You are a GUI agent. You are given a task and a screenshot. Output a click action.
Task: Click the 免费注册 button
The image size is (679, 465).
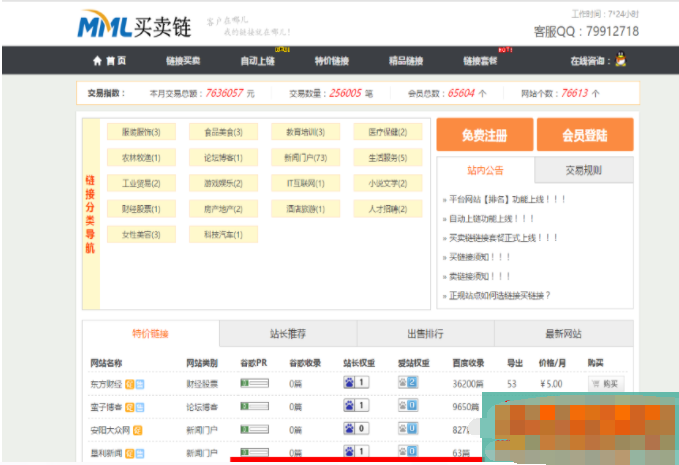point(483,135)
